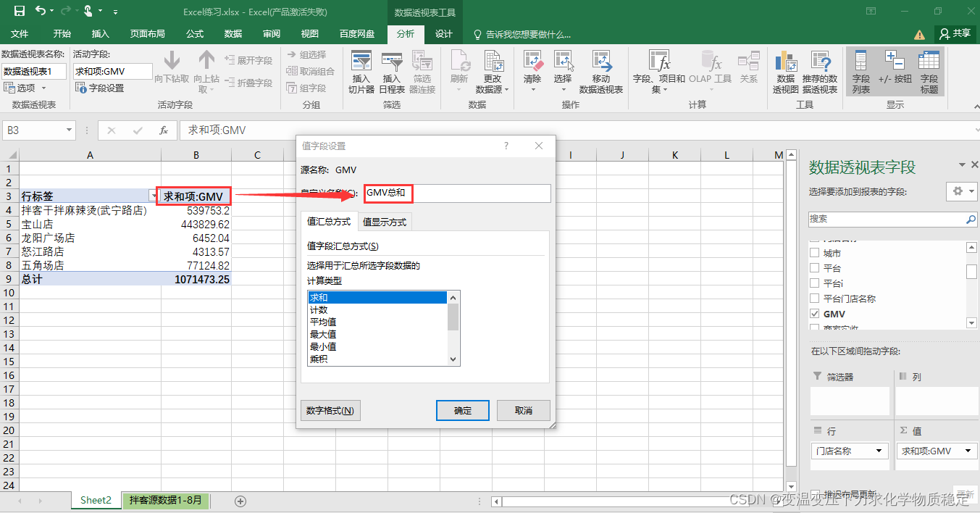Open the row labels (行标签) filter dropdown
This screenshot has width=980, height=513.
point(153,196)
